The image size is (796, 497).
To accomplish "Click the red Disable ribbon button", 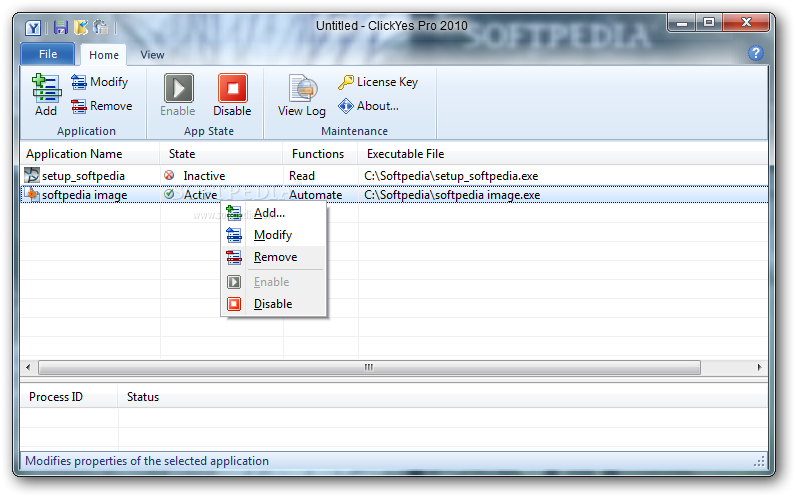I will tap(232, 95).
